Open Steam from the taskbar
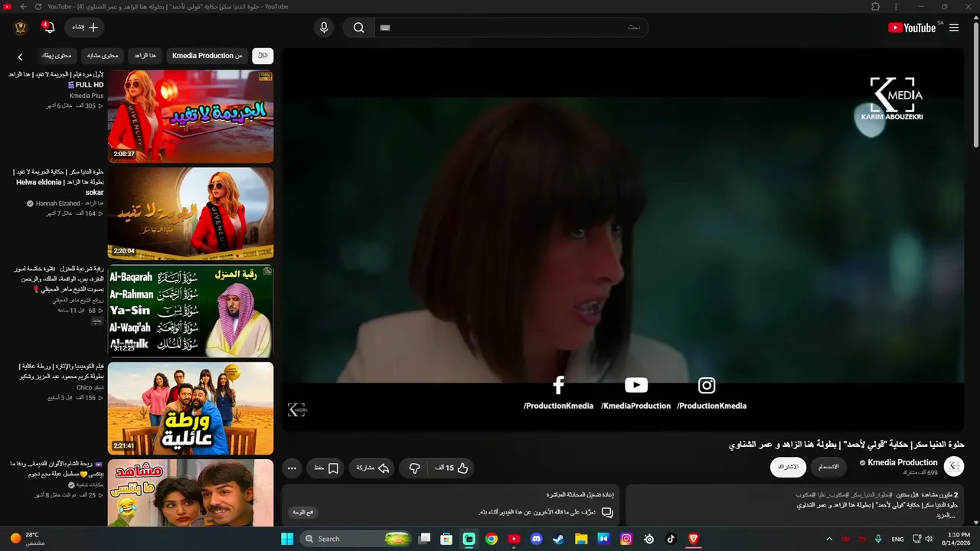 [x=559, y=539]
